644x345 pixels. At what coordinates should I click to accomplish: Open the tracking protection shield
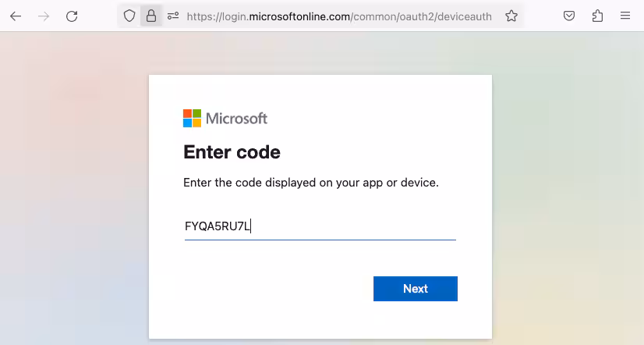pyautogui.click(x=129, y=16)
